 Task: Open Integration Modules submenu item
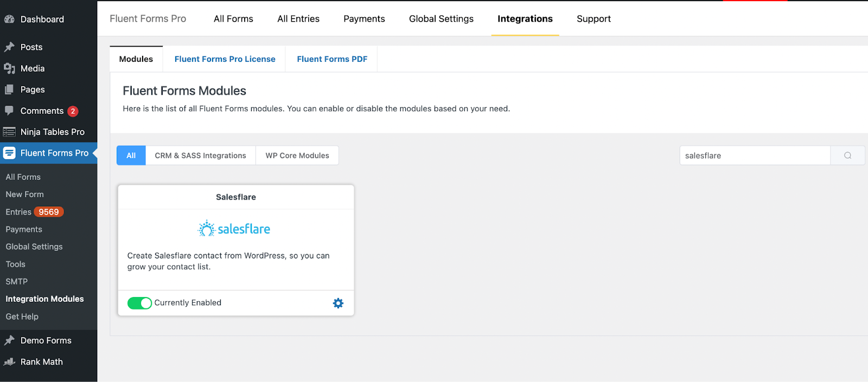pos(45,299)
